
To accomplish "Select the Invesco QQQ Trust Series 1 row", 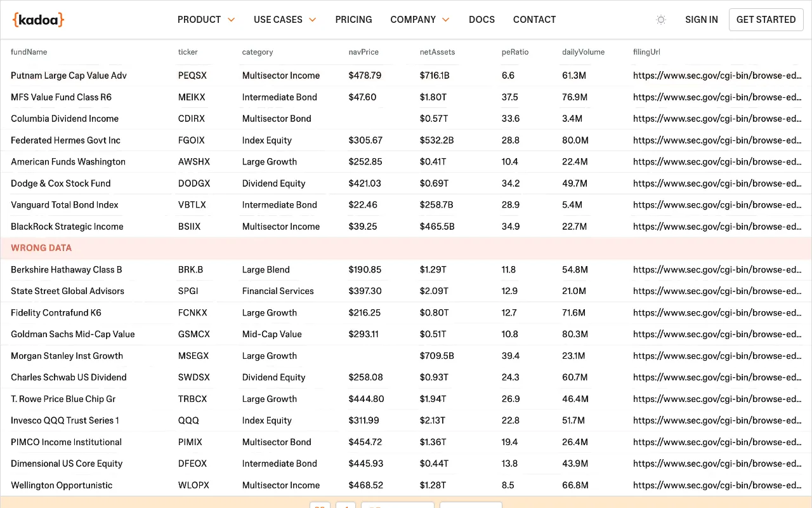I will [x=406, y=420].
